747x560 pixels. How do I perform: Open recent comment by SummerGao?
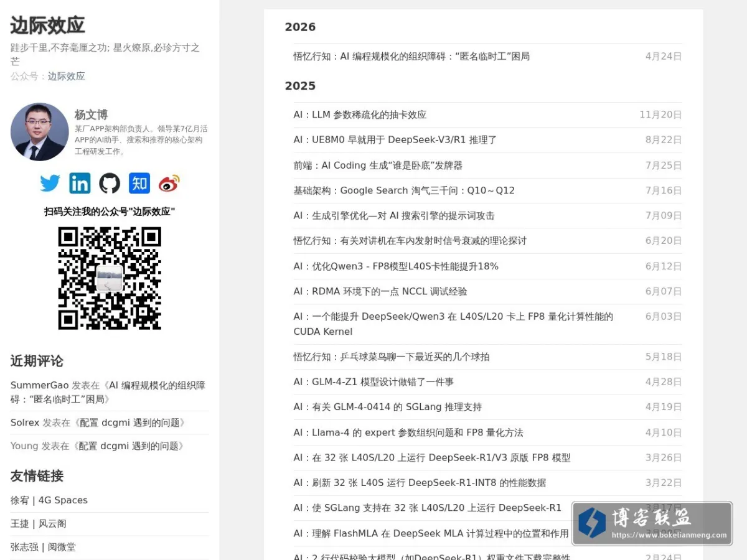tap(108, 392)
